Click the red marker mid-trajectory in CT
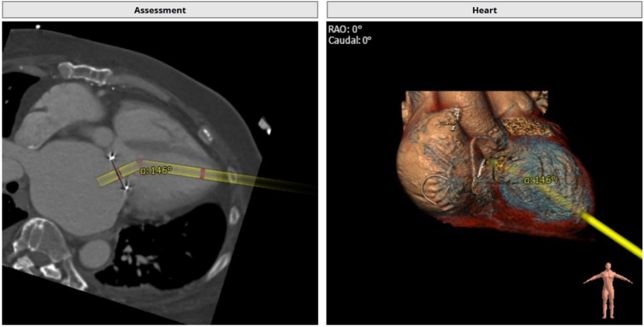Image resolution: width=644 pixels, height=327 pixels. pyautogui.click(x=202, y=174)
